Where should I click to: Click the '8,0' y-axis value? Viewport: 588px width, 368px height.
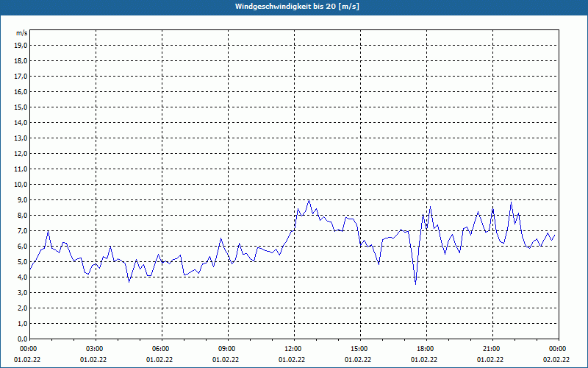coord(23,215)
